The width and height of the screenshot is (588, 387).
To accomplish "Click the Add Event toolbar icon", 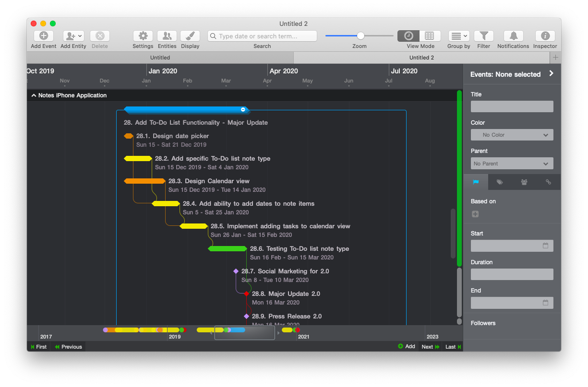I will click(x=43, y=36).
